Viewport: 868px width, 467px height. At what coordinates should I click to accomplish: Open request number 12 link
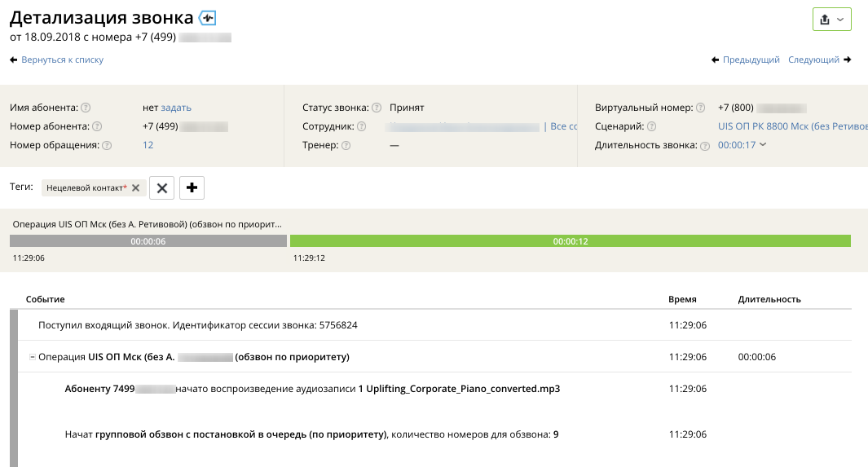tap(148, 145)
